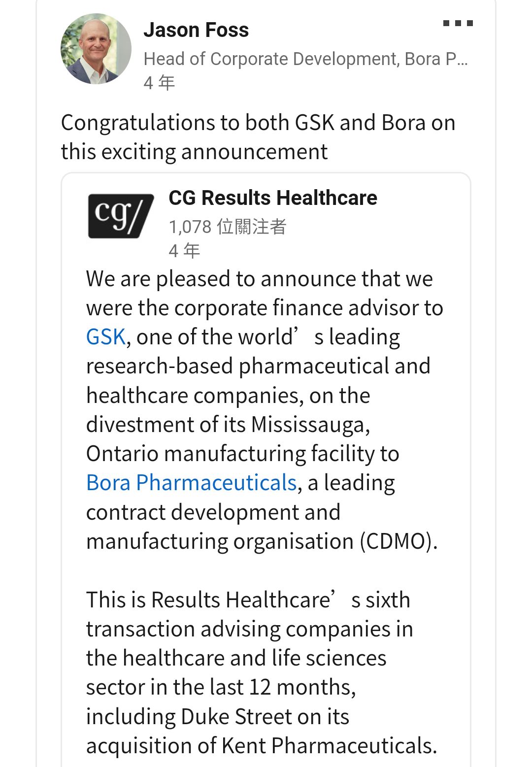Click the CG company logo

(x=120, y=216)
